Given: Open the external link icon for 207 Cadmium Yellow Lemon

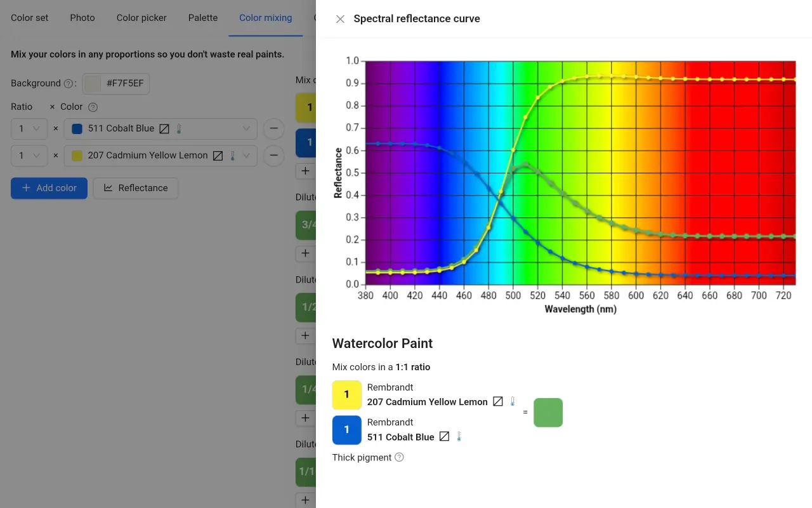Looking at the screenshot, I should 218,156.
